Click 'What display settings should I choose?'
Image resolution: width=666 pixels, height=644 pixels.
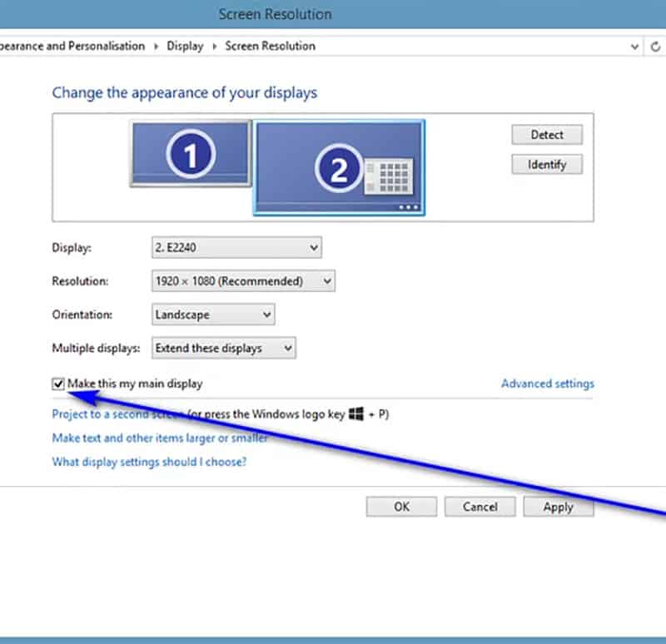pos(149,462)
